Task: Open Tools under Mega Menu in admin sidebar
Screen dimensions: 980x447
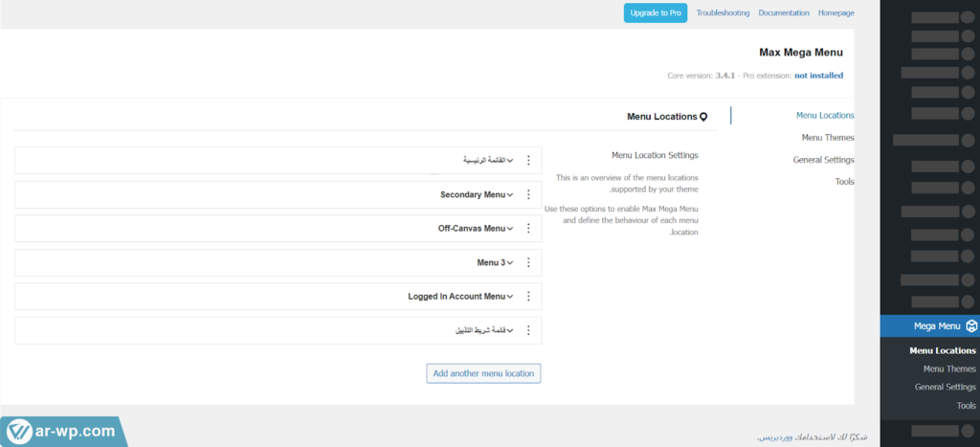Action: pos(966,406)
